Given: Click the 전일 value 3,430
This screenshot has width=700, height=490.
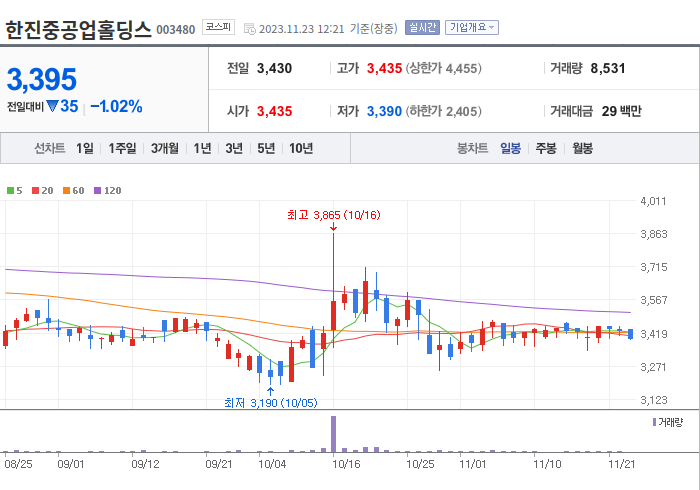Looking at the screenshot, I should click(274, 68).
